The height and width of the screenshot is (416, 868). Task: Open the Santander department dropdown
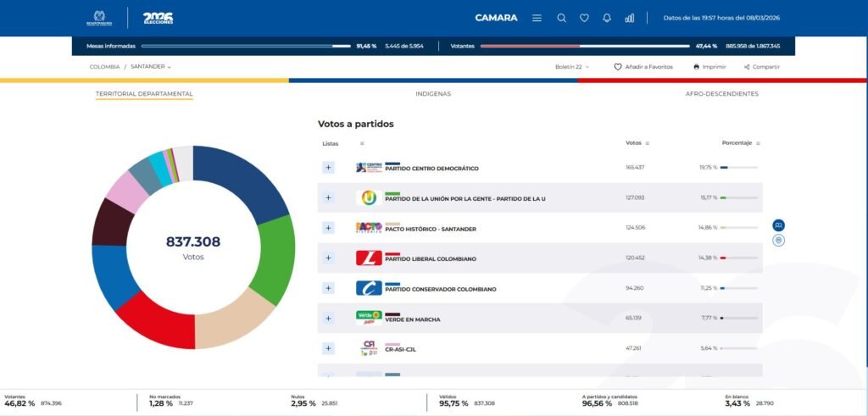[x=151, y=66]
